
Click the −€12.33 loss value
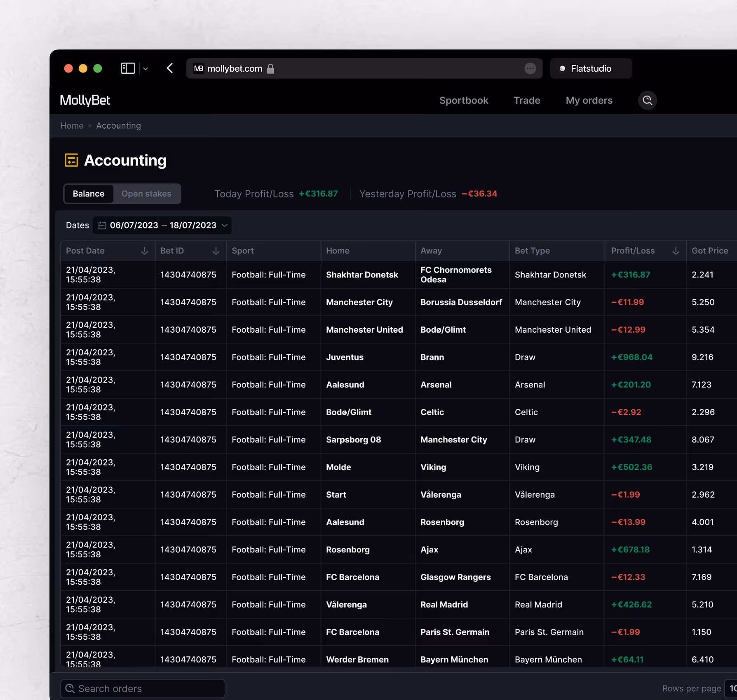click(x=628, y=577)
